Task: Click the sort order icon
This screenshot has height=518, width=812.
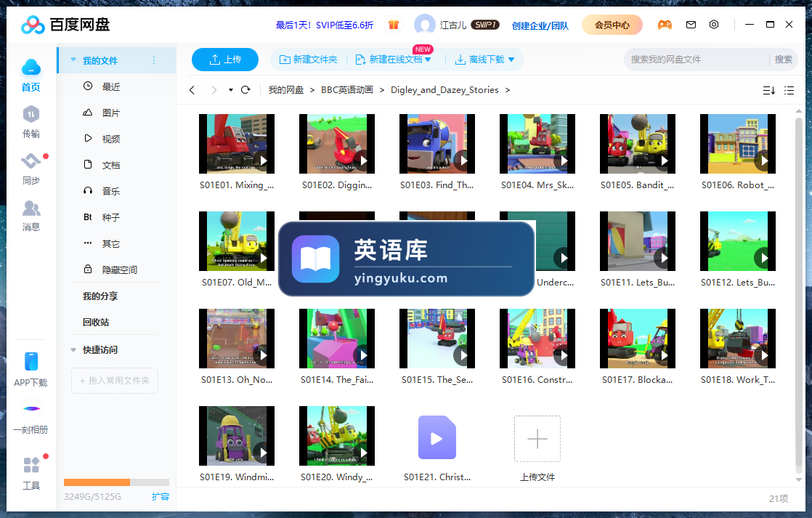Action: 769,91
